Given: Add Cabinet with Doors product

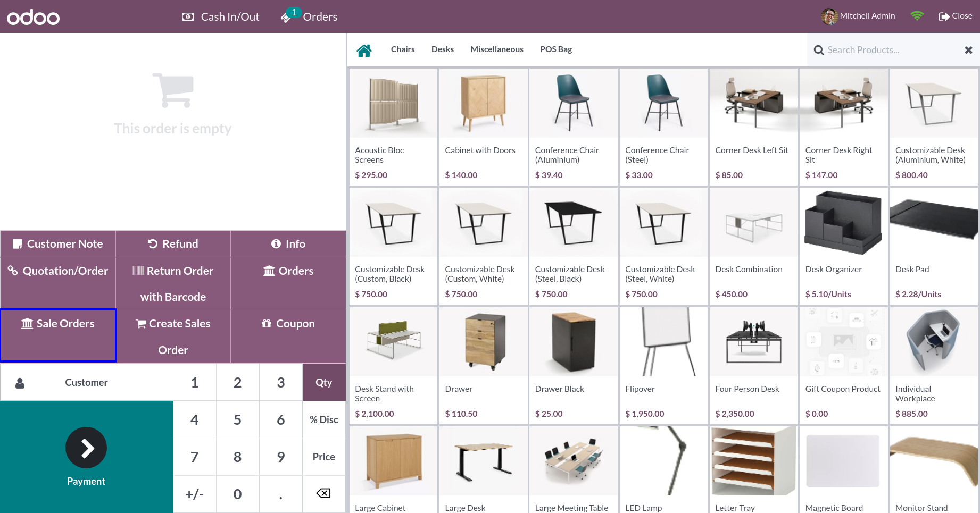Looking at the screenshot, I should click(483, 127).
